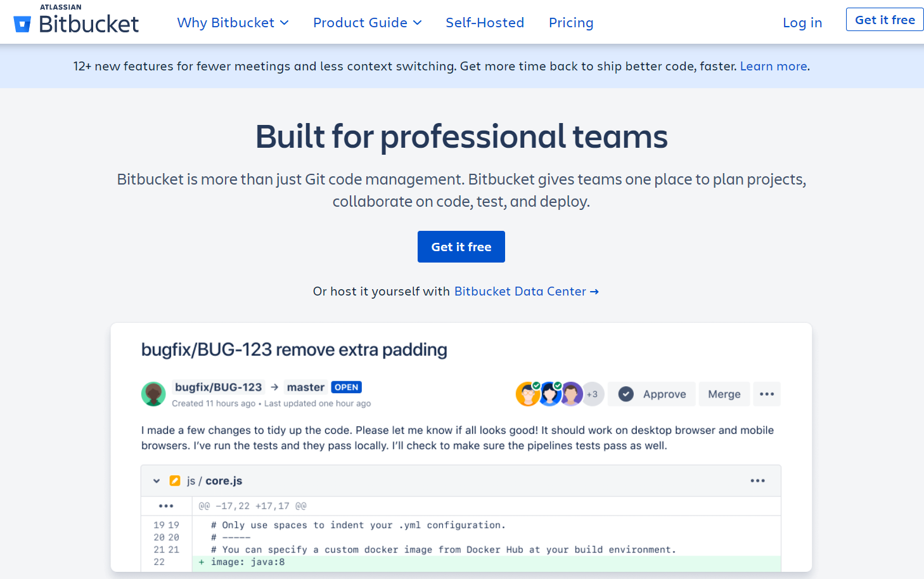924x579 pixels.
Task: Show the +3 additional reviewers
Action: click(593, 394)
